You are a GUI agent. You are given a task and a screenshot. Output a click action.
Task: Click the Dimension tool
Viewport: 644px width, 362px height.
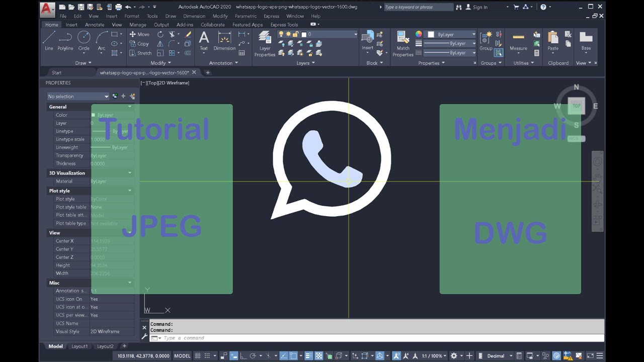point(224,41)
